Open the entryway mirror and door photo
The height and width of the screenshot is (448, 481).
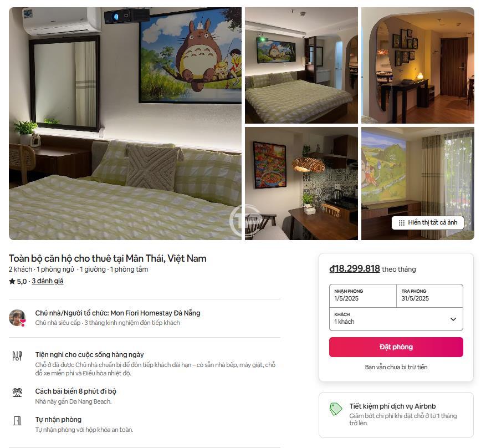coord(418,65)
